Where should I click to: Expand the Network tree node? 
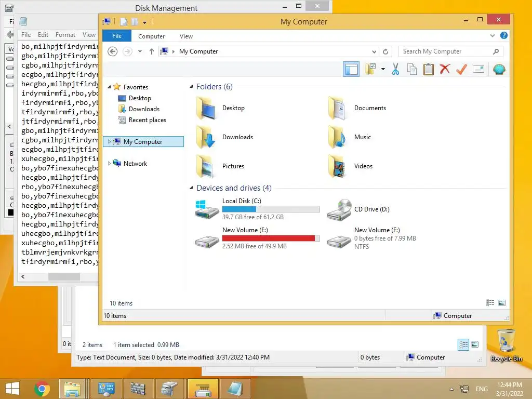pyautogui.click(x=109, y=163)
